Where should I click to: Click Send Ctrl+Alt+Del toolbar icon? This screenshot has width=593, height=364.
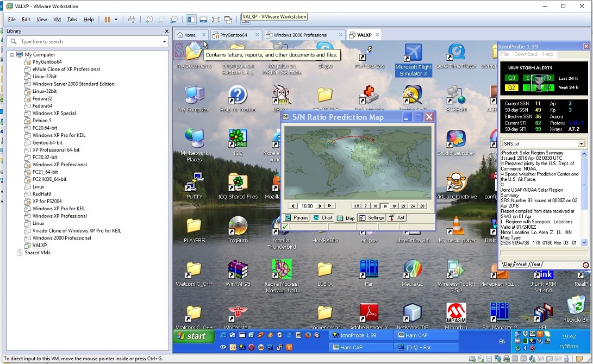[132, 19]
